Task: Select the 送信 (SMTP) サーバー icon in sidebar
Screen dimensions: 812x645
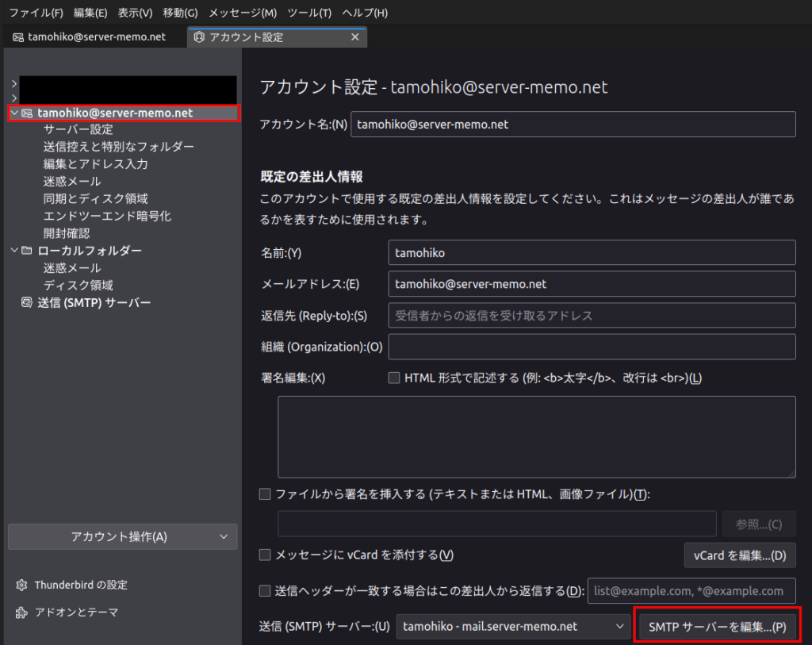Action: (x=27, y=302)
